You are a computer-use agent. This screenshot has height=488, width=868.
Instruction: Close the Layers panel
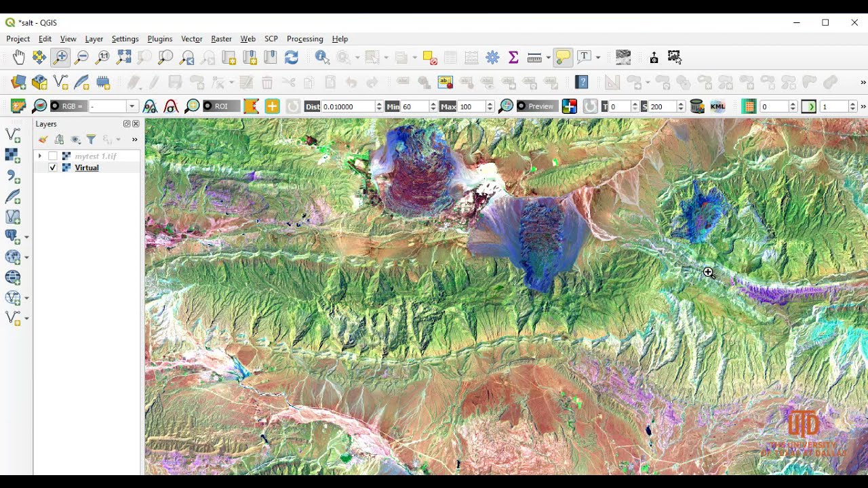coord(136,124)
